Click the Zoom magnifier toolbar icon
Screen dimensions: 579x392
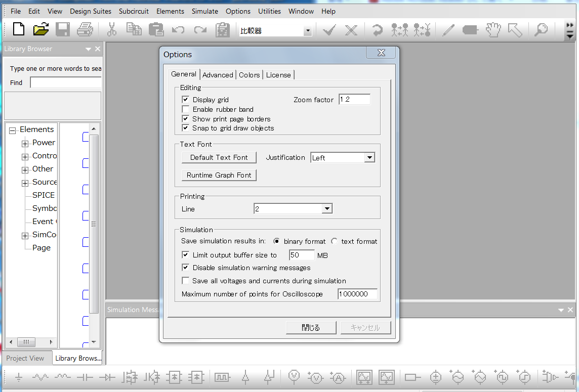click(541, 30)
